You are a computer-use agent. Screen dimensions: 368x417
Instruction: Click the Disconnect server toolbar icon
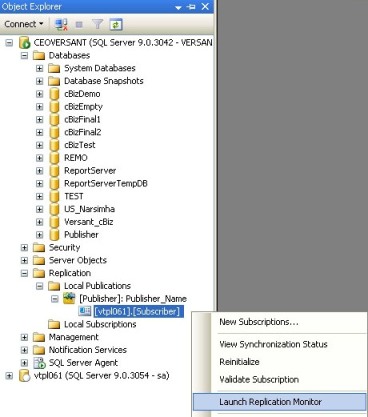[x=61, y=25]
